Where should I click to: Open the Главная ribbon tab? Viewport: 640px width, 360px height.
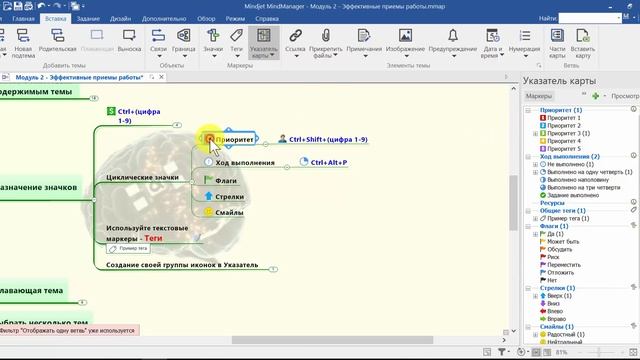(x=23, y=19)
